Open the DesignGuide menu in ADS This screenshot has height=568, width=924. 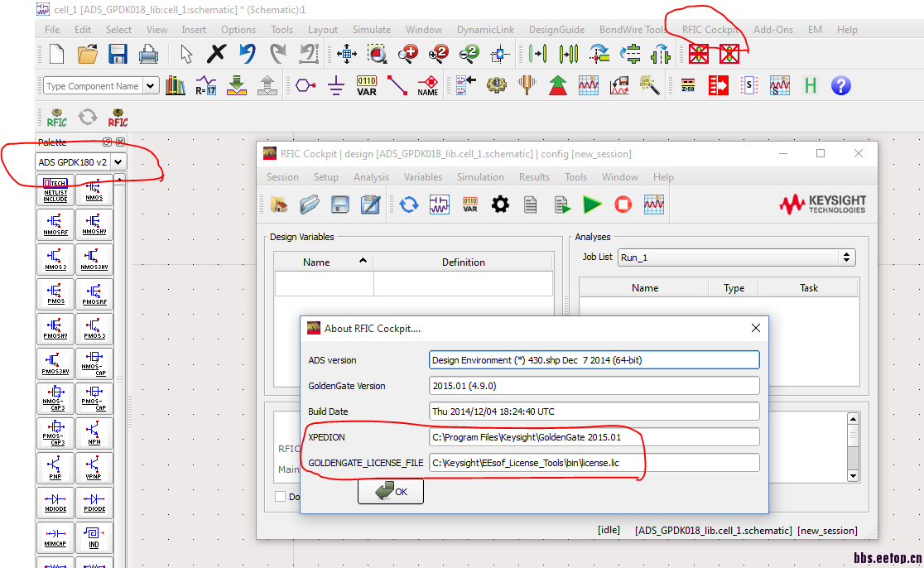click(x=556, y=30)
